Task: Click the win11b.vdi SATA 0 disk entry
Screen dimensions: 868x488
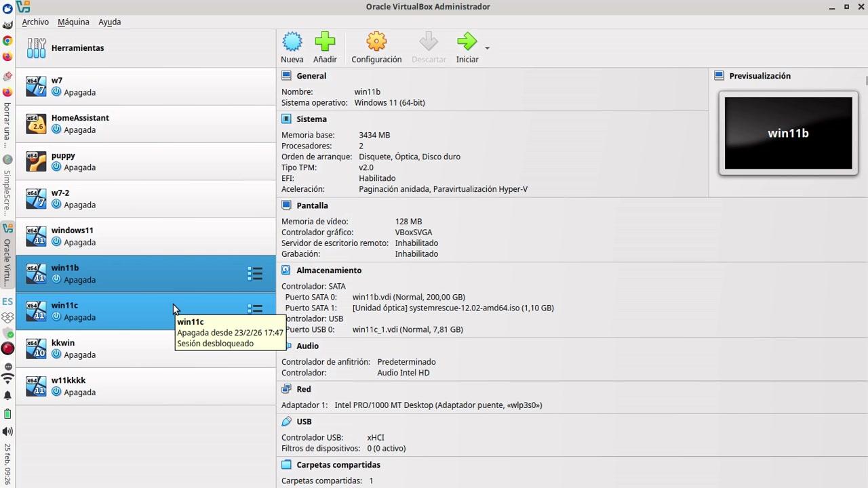Action: tap(409, 297)
